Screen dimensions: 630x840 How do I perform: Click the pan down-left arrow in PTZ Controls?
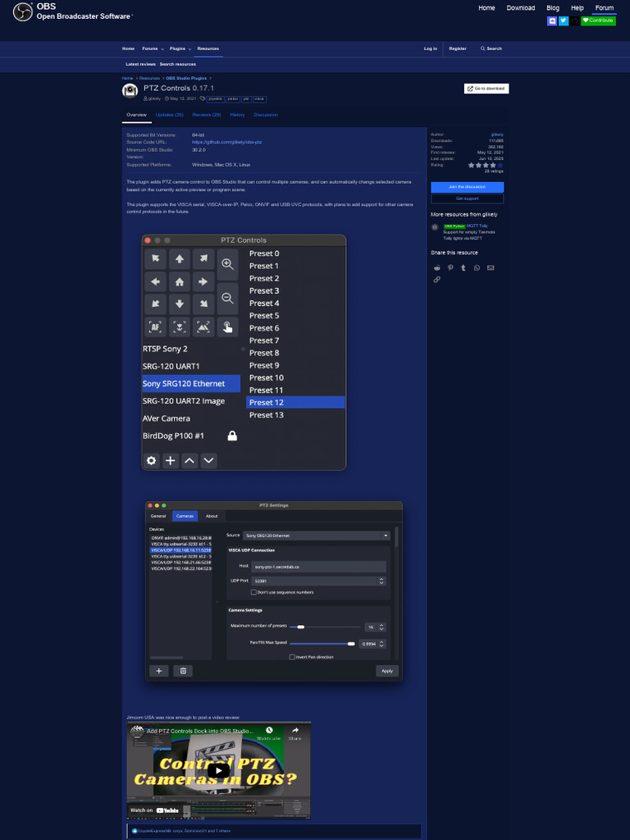pos(155,304)
